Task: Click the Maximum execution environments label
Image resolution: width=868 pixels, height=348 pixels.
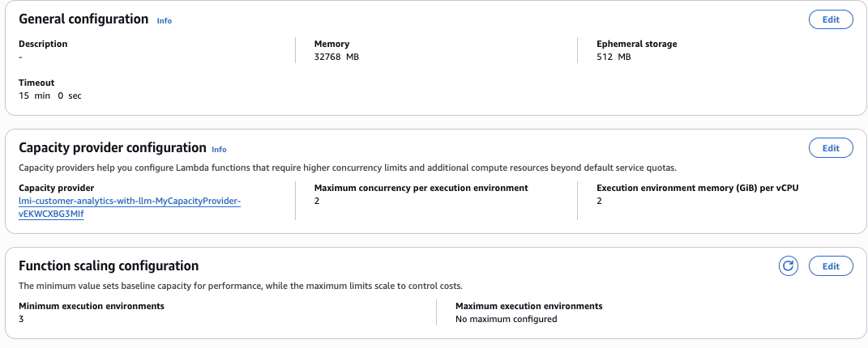Action: click(529, 306)
